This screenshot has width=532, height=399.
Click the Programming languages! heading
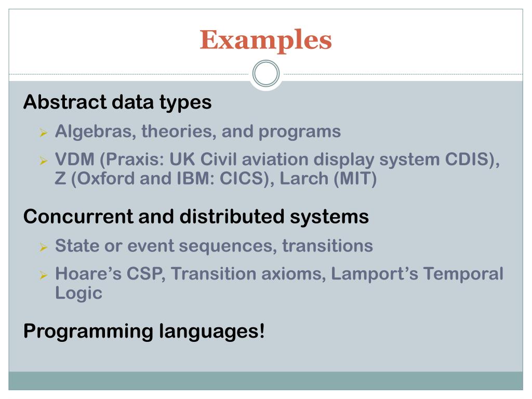pyautogui.click(x=144, y=331)
